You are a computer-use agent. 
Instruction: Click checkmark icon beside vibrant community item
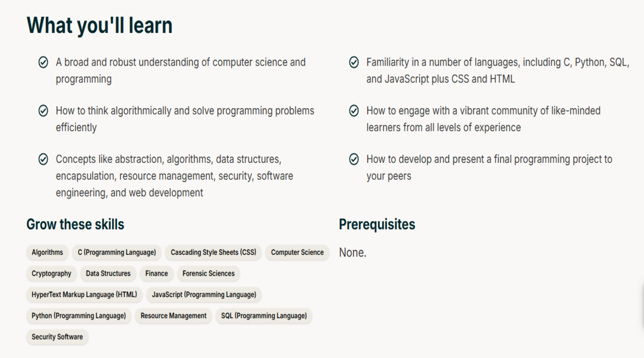tap(354, 110)
